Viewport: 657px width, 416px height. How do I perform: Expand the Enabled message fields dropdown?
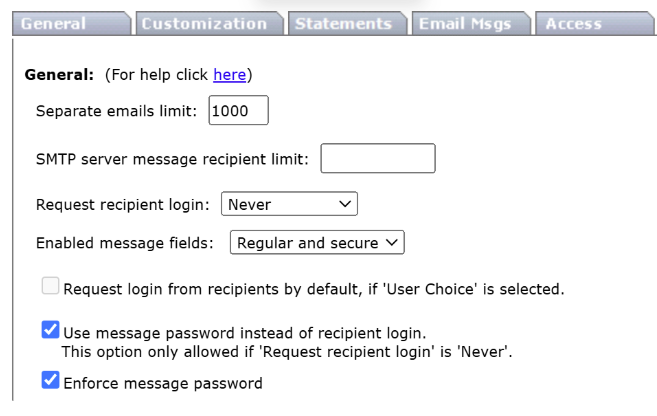(316, 243)
